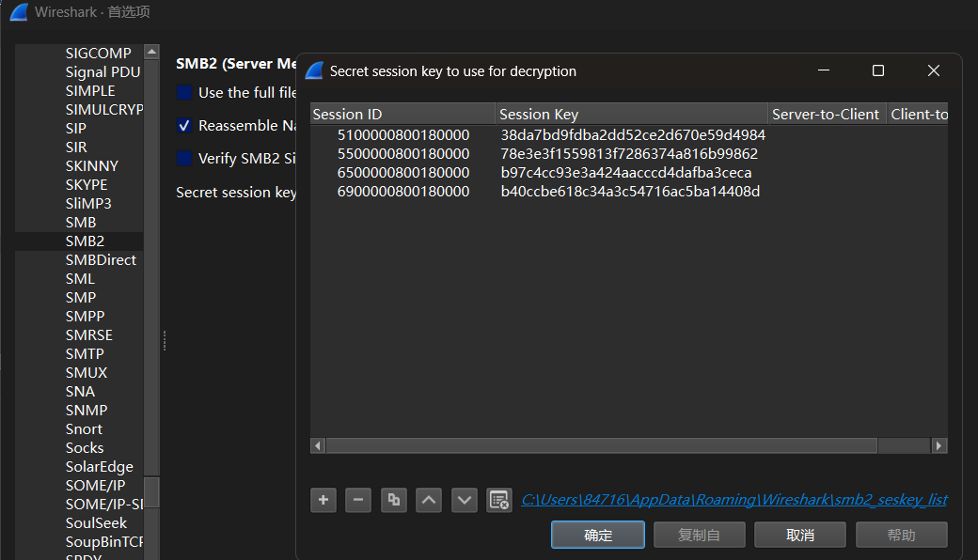This screenshot has height=560, width=978.
Task: Move the entry down with the down arrow
Action: click(x=465, y=501)
